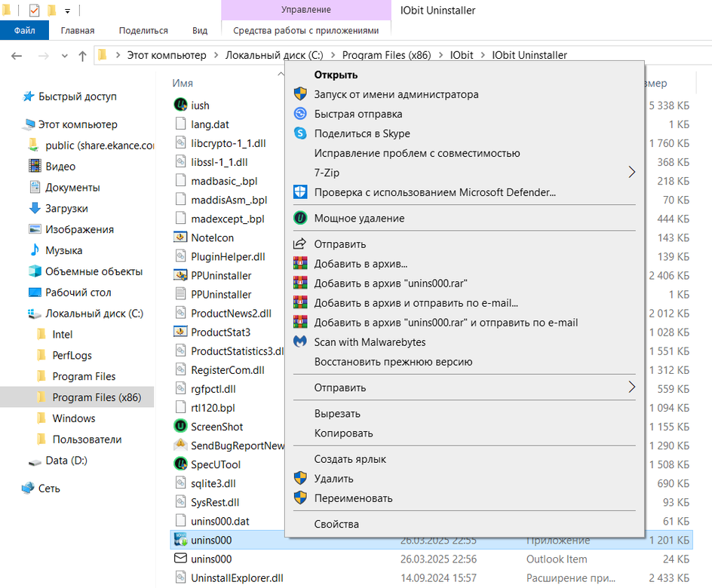Screen dimensions: 712x588
Task: Select the sqlite3.dll file
Action: (x=213, y=483)
